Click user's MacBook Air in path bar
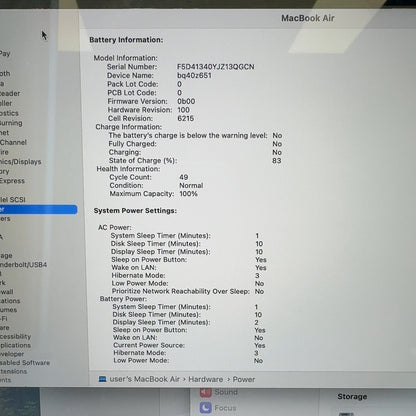This screenshot has width=416, height=416. pyautogui.click(x=144, y=379)
